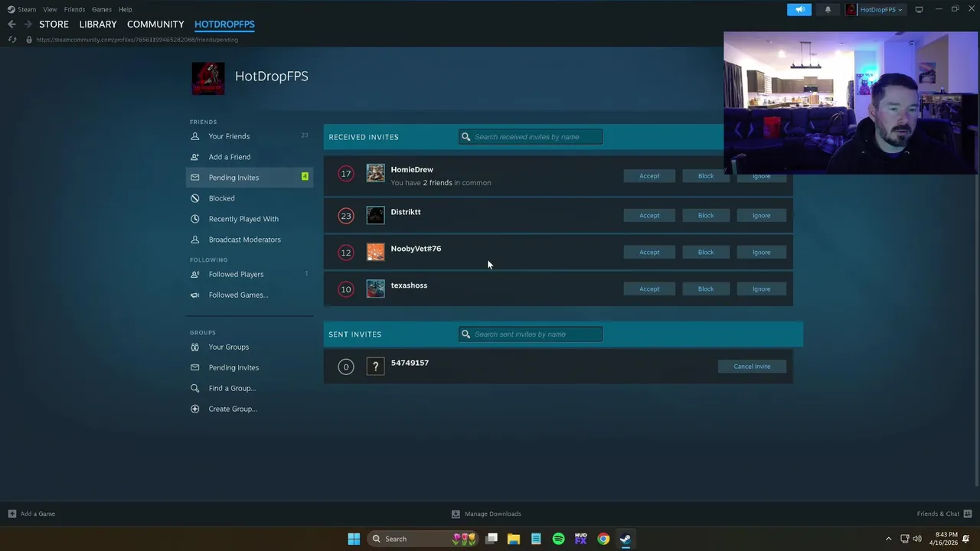Click the page reload icon
Image resolution: width=980 pixels, height=551 pixels.
coord(12,40)
